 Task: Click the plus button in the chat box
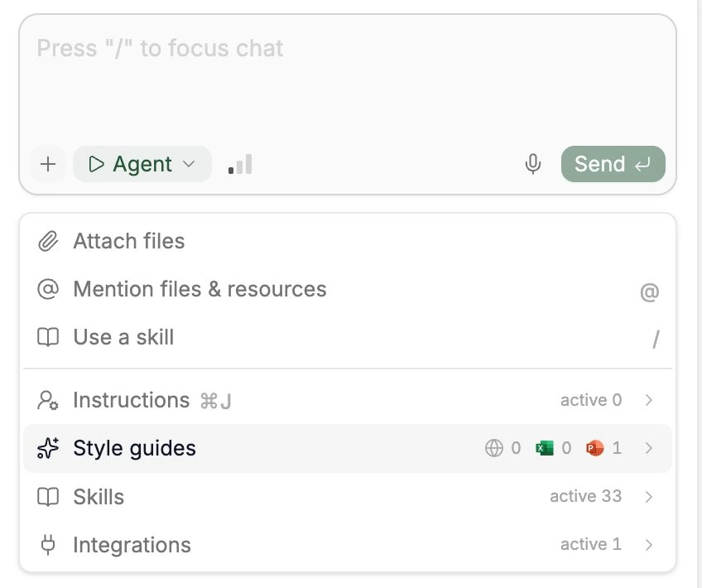click(x=48, y=164)
